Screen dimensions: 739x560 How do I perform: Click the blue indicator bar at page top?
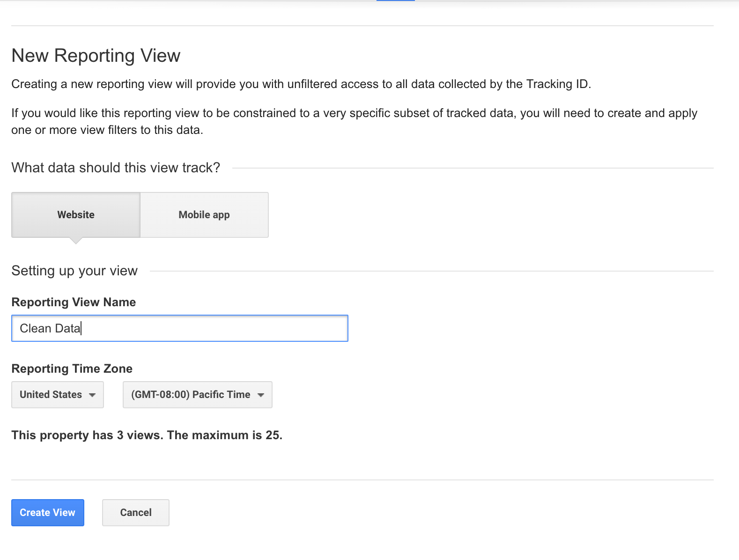[396, 0]
